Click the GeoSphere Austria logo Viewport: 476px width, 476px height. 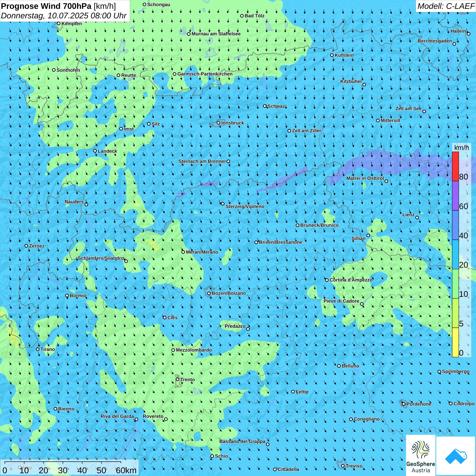pos(421,456)
